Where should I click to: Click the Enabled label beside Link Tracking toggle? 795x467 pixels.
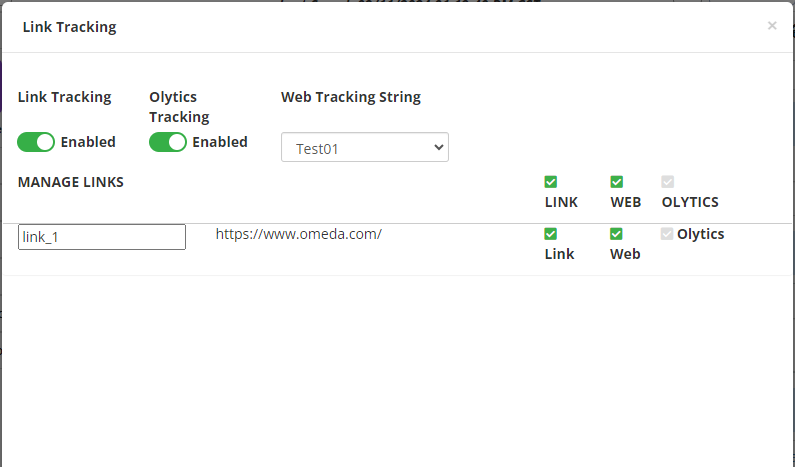(88, 142)
